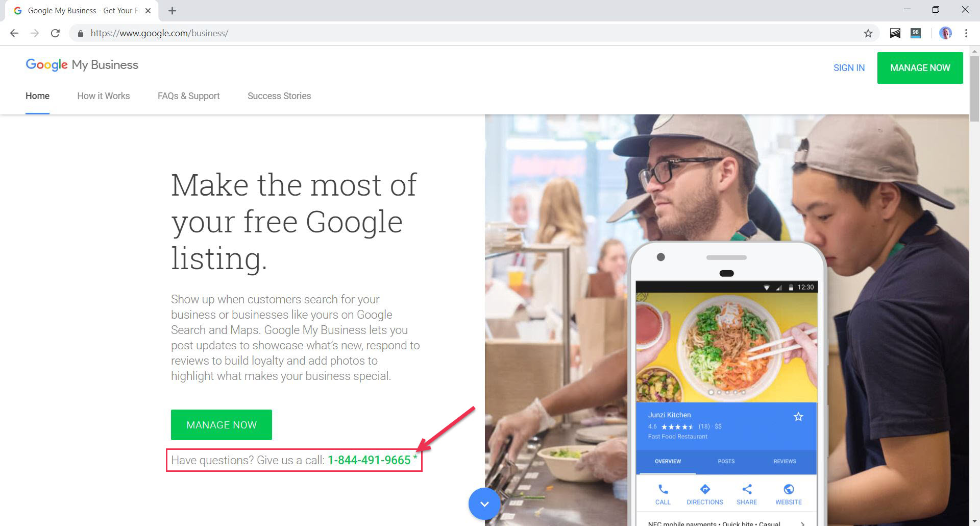Click the green MANAGE NOW header button

click(920, 68)
